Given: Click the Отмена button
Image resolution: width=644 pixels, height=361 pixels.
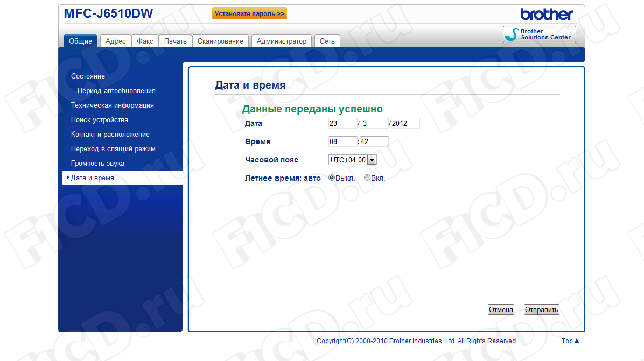Looking at the screenshot, I should point(501,309).
